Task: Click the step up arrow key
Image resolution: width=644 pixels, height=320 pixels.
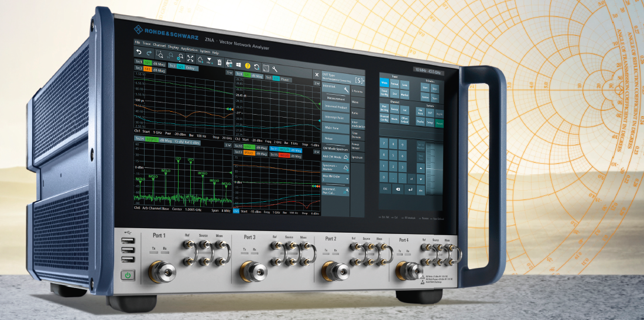Action: (420, 168)
